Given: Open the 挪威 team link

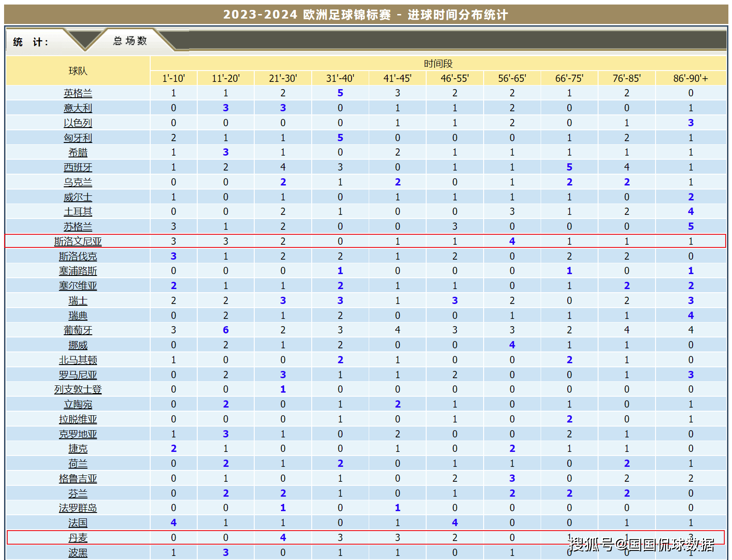Looking at the screenshot, I should click(x=78, y=345).
